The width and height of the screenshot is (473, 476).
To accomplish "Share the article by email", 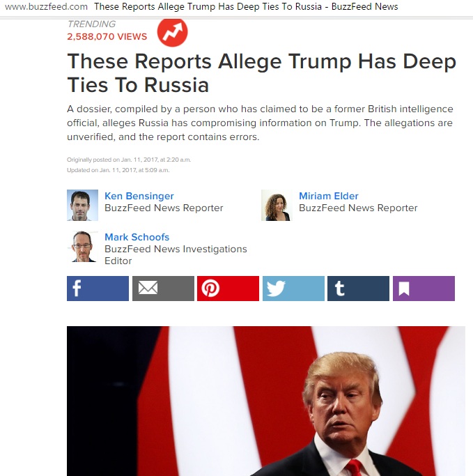I will pos(163,289).
